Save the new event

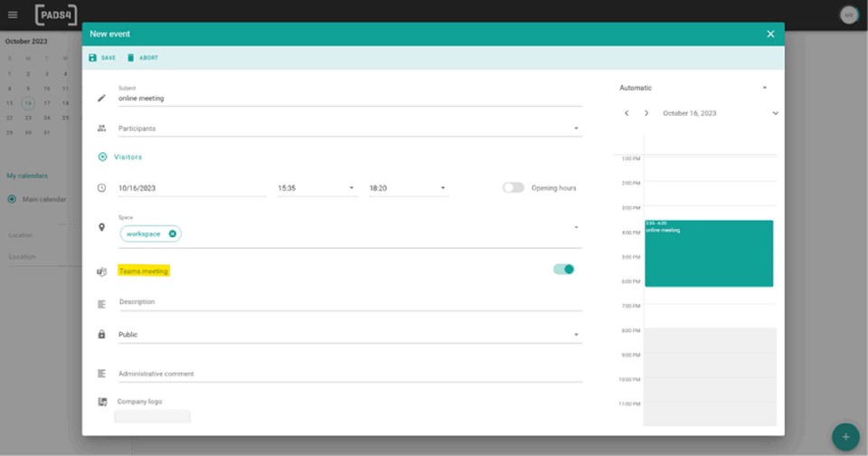(x=102, y=58)
